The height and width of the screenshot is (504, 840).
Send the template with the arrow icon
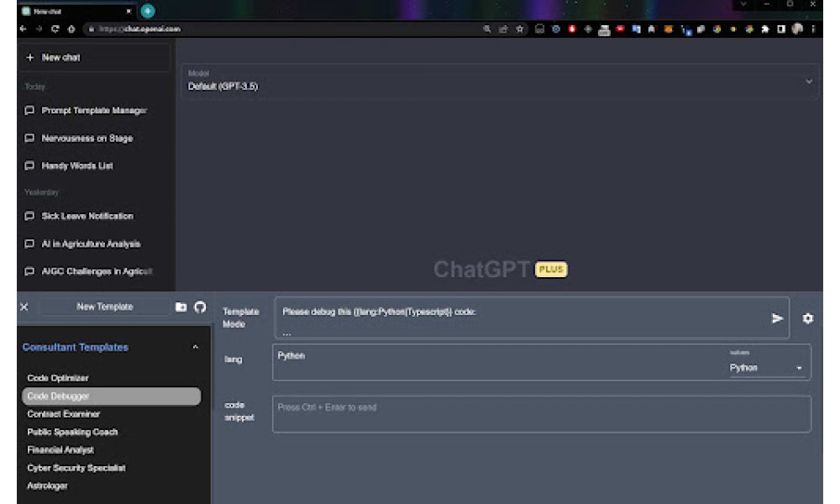777,318
